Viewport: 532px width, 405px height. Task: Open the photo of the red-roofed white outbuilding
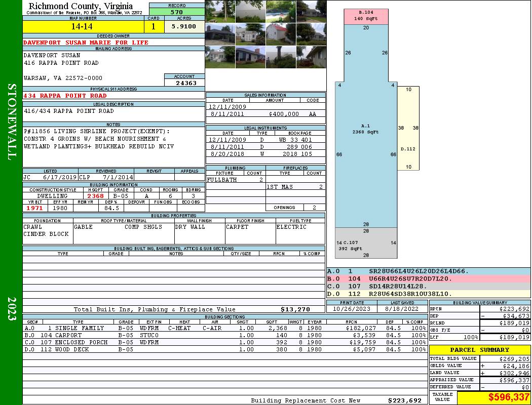281,34
